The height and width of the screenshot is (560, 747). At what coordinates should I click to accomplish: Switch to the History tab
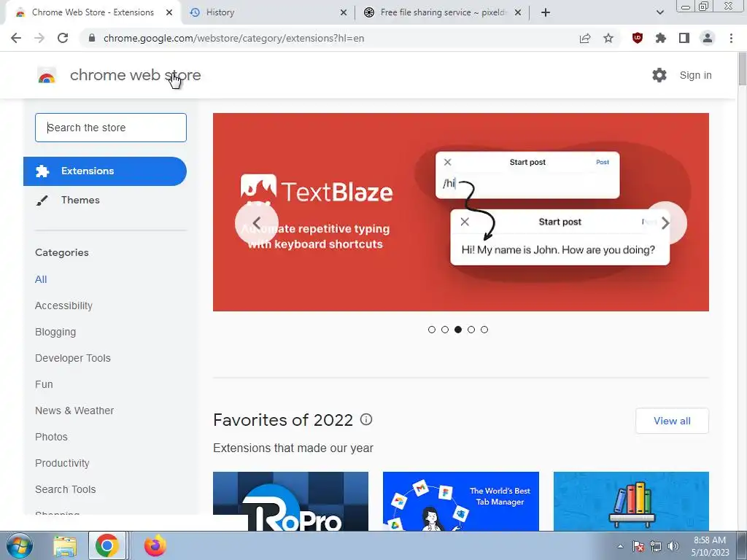click(268, 12)
